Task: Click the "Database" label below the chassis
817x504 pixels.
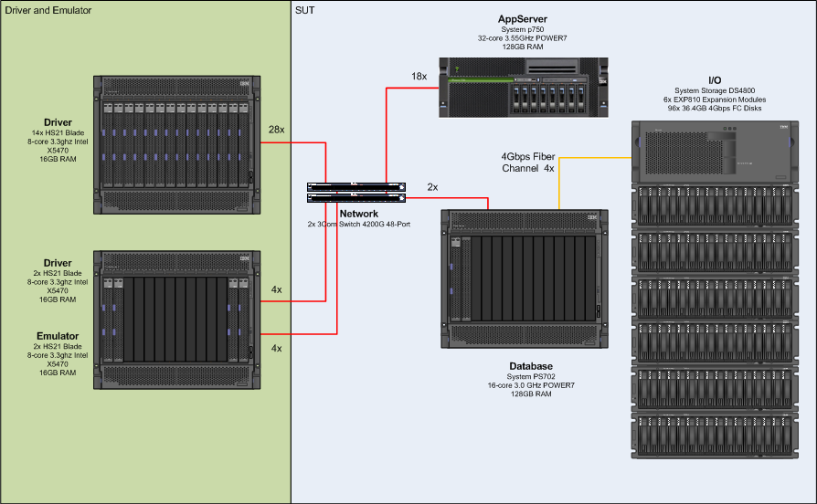Action: [x=530, y=366]
